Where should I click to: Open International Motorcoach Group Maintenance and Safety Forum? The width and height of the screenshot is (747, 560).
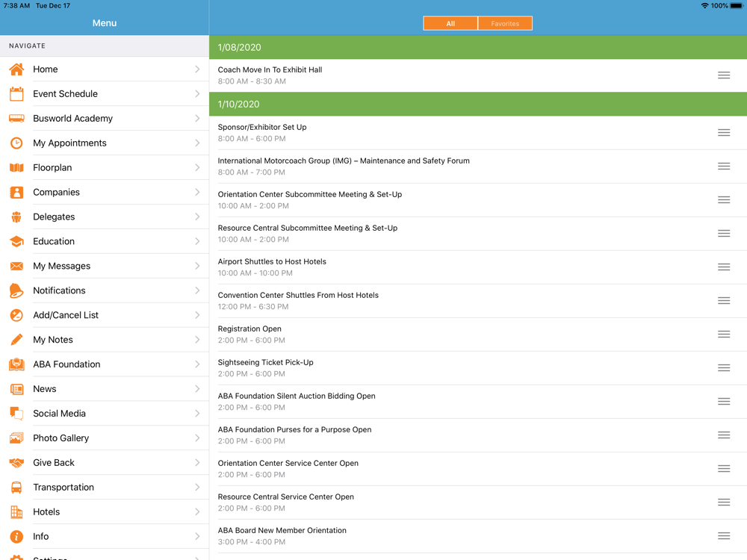[478, 167]
